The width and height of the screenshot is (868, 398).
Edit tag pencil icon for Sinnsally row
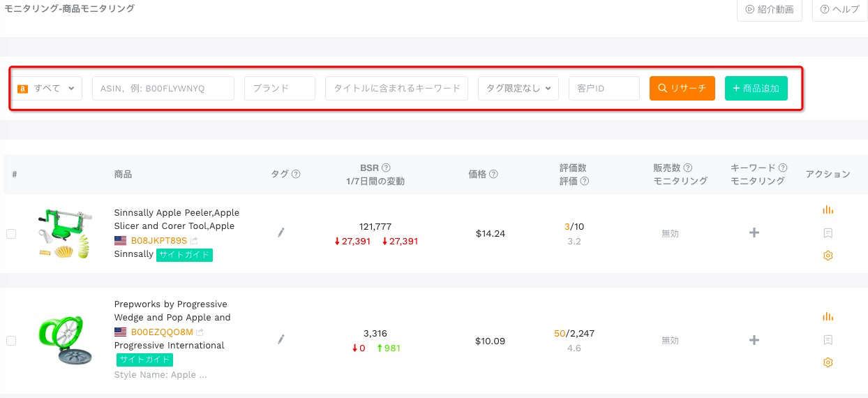(281, 233)
